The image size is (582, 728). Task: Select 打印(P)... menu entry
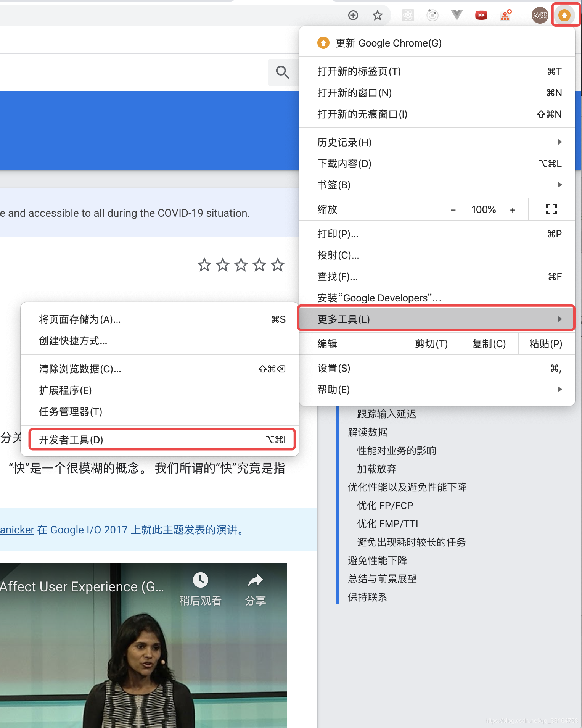[437, 234]
